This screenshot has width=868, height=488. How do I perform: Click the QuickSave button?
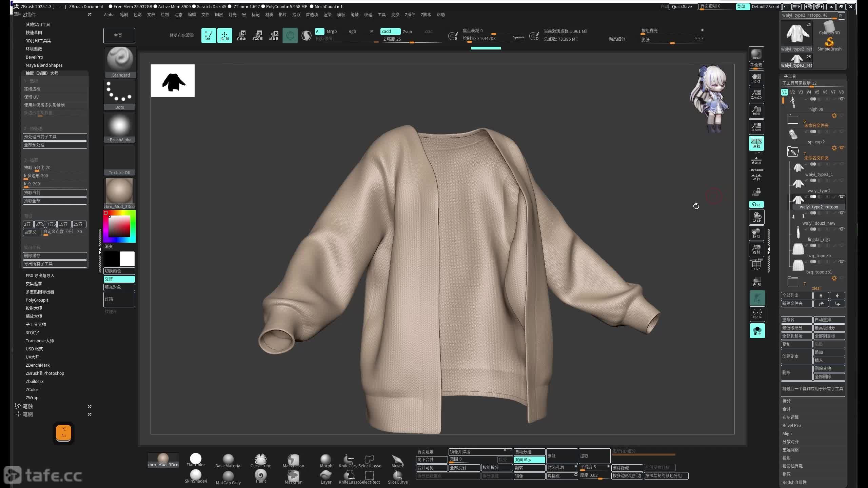683,6
